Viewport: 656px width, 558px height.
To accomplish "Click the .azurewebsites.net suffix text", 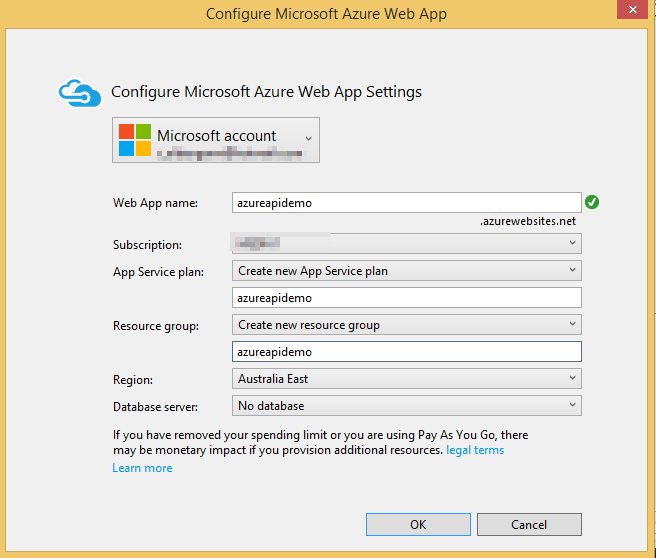I will coord(528,221).
